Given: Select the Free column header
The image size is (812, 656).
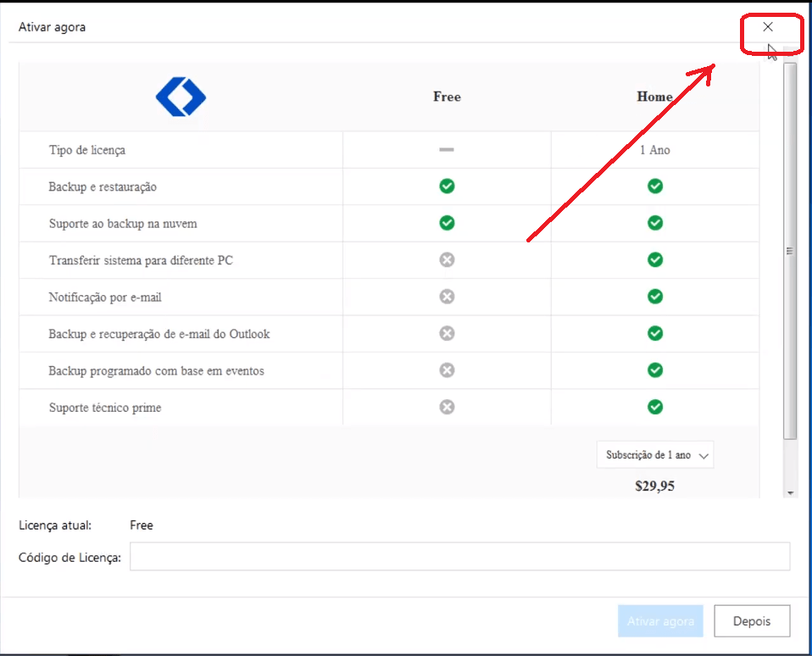Looking at the screenshot, I should pyautogui.click(x=447, y=97).
